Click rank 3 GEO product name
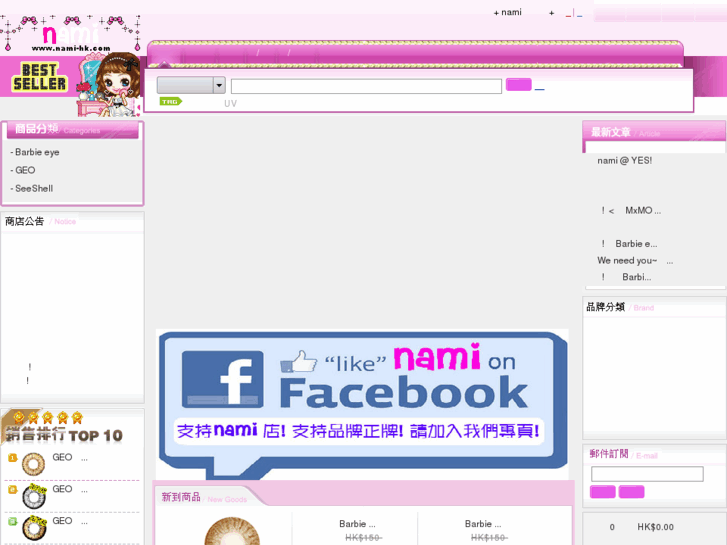The width and height of the screenshot is (727, 545). coord(70,521)
